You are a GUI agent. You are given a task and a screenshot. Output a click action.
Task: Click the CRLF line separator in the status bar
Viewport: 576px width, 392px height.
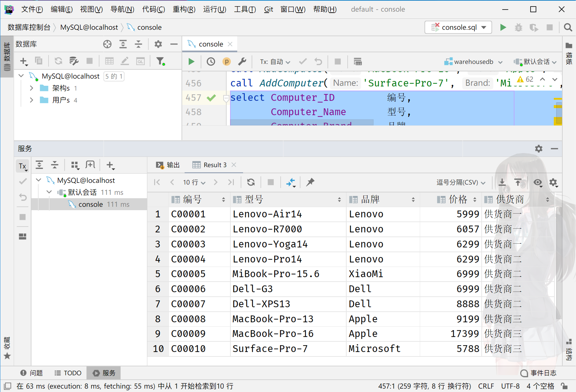(486, 386)
